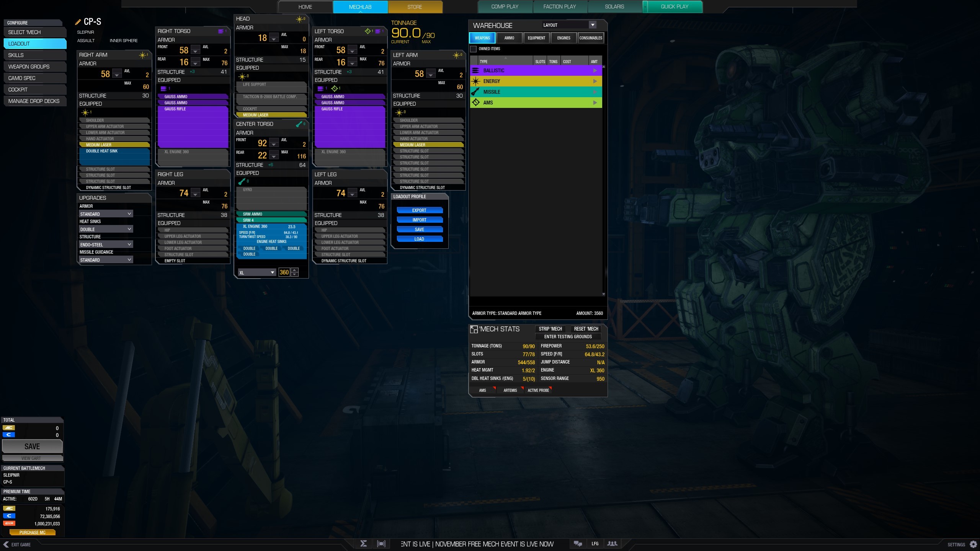This screenshot has height=551, width=980.
Task: Click the STRIP 'MECH button
Action: click(x=550, y=329)
